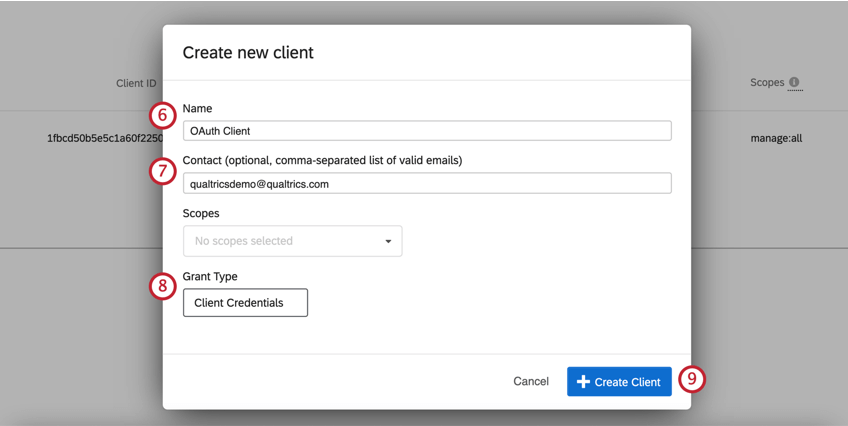Click the red step 7 marker
This screenshot has width=848, height=426.
(163, 171)
